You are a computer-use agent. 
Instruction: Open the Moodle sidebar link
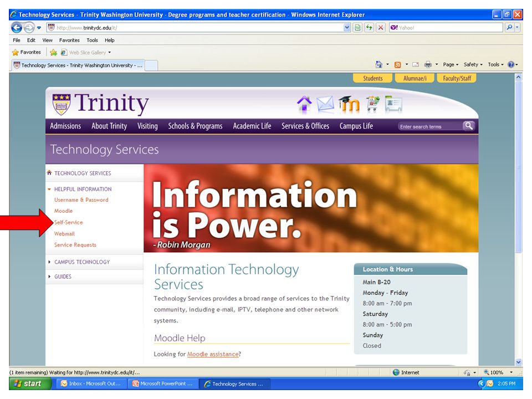point(63,211)
